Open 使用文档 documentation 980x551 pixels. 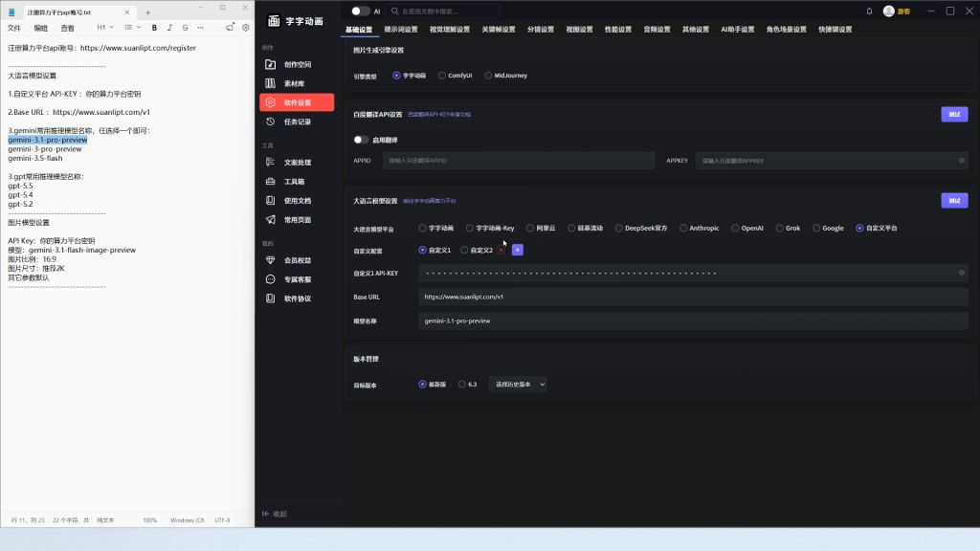(x=297, y=201)
